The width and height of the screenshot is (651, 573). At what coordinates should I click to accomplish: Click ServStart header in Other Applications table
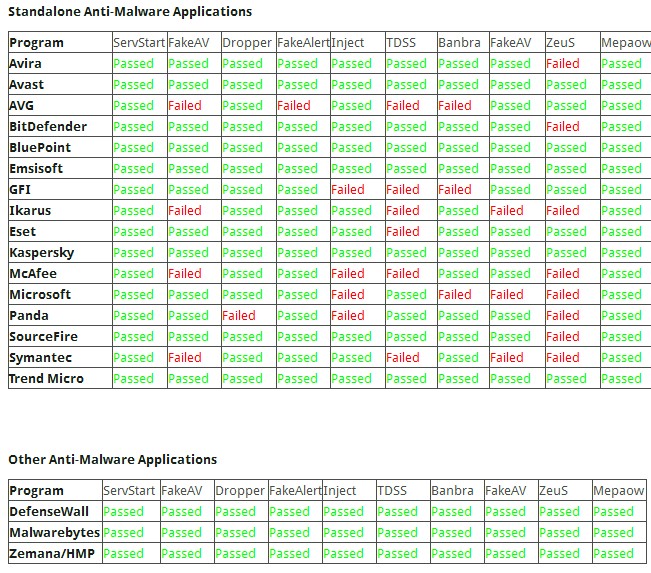129,490
